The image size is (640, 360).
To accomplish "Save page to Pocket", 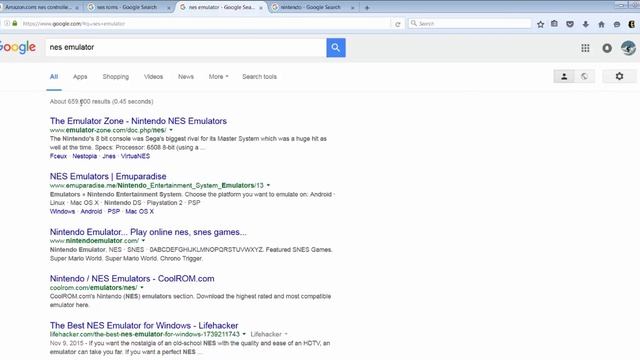I will (570, 24).
